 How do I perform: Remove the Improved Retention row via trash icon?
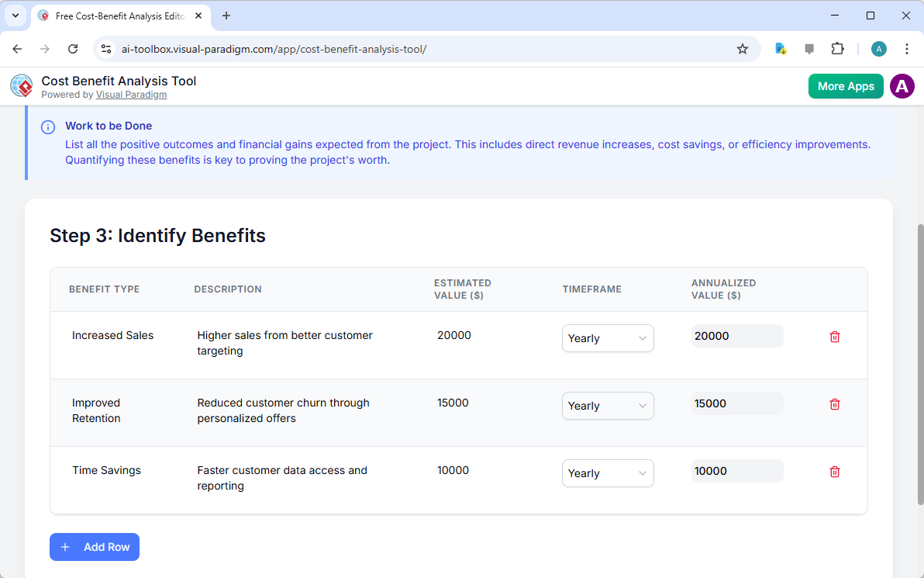click(835, 404)
